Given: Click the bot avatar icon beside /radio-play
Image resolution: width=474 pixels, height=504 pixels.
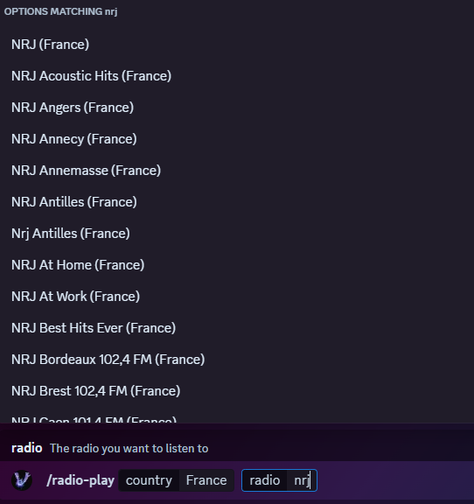Looking at the screenshot, I should pos(22,480).
